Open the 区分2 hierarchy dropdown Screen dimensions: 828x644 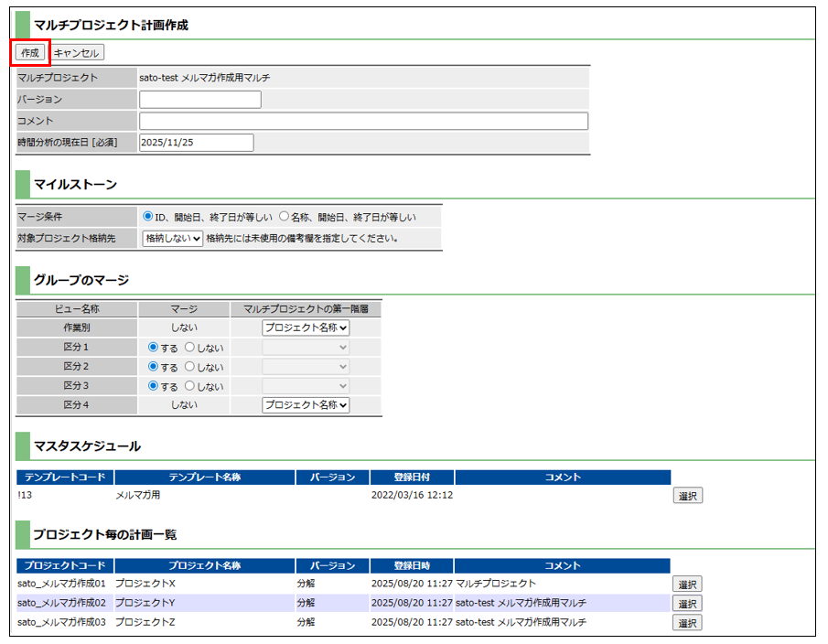click(306, 367)
